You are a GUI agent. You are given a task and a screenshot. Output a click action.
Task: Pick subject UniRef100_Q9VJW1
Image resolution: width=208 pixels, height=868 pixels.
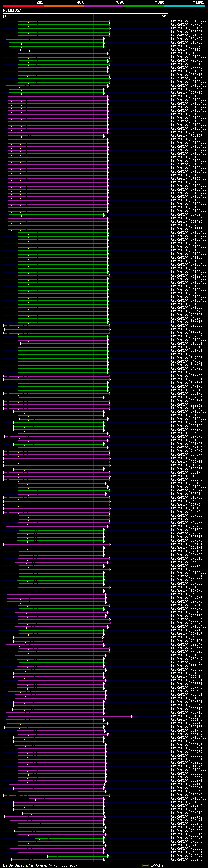(187, 347)
